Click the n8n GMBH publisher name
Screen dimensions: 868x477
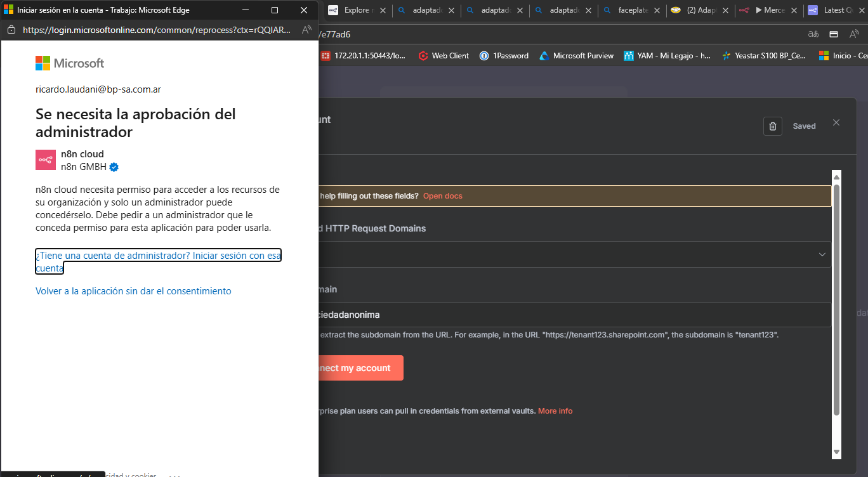[84, 167]
